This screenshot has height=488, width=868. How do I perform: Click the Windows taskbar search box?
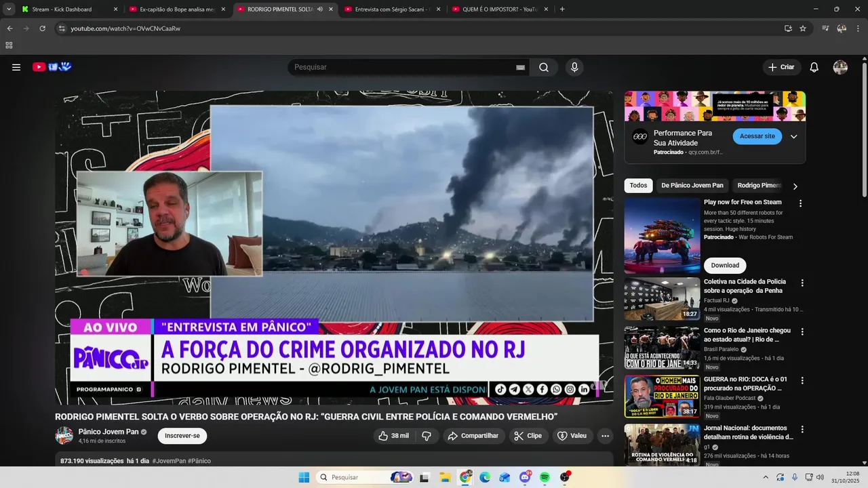(366, 477)
